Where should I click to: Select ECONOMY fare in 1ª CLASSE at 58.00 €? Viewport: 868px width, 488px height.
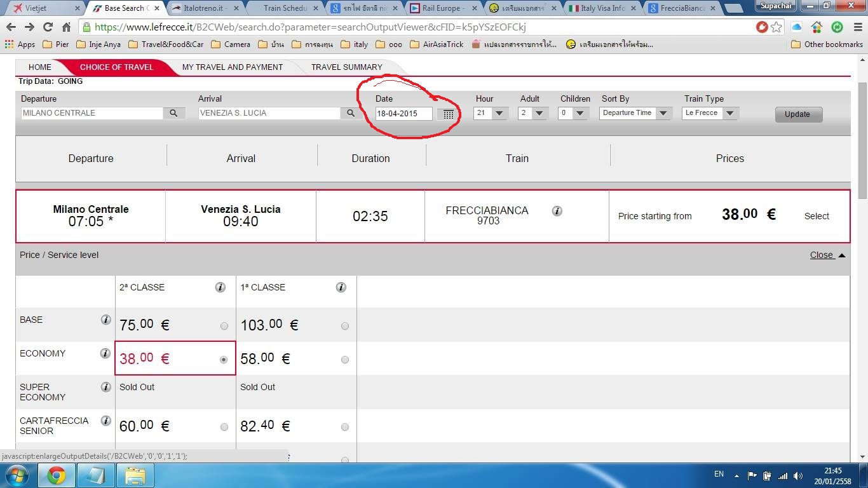click(344, 360)
